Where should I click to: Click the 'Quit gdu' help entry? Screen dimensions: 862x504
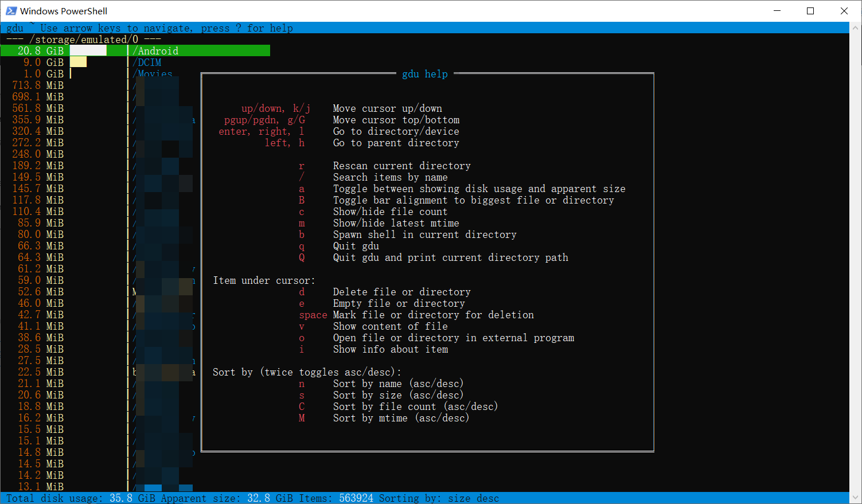pos(356,246)
